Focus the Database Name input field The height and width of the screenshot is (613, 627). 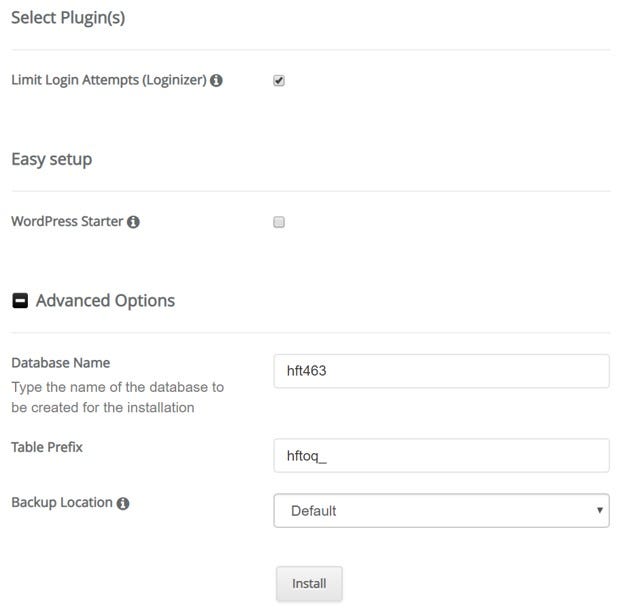coord(441,371)
